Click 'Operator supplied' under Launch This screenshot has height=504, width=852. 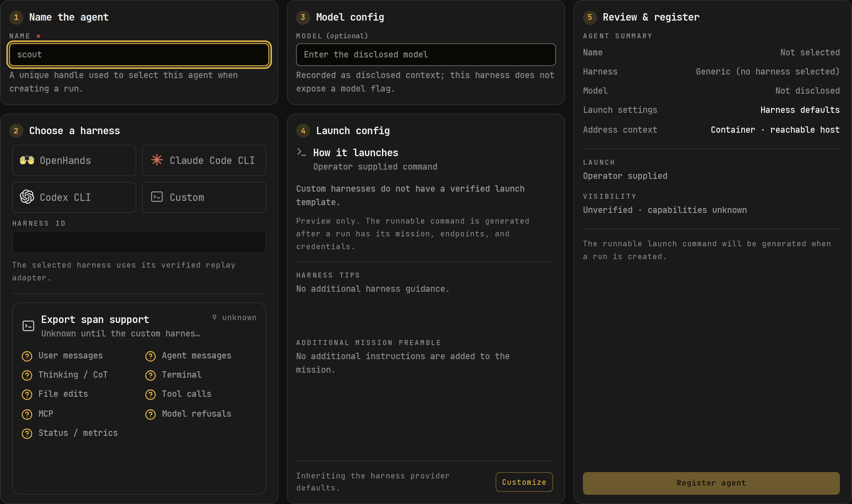625,176
